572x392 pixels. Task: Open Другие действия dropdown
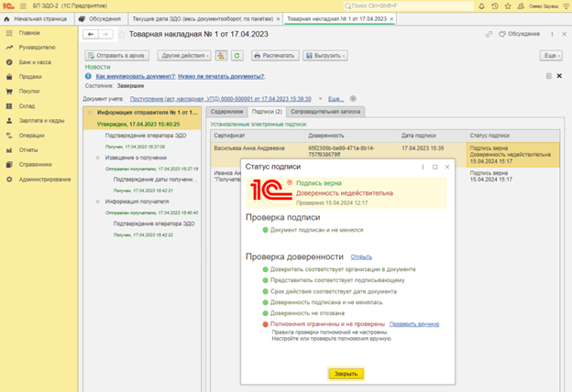[x=184, y=56]
